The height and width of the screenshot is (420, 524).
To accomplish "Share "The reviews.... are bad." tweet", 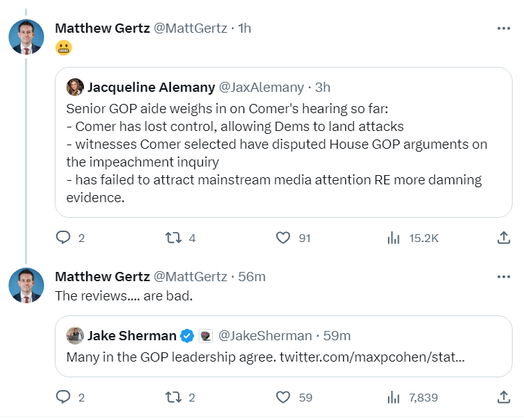I will (503, 397).
